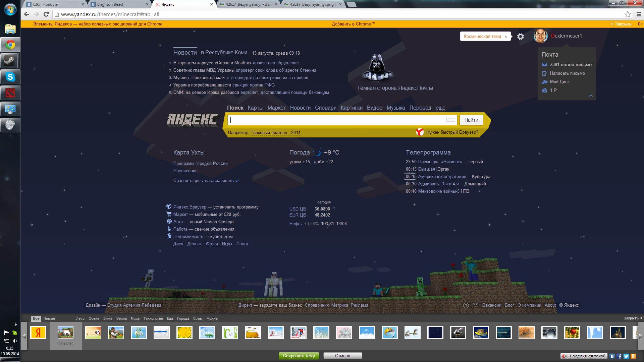
Task: Open Skype from Windows taskbar
Action: (10, 77)
